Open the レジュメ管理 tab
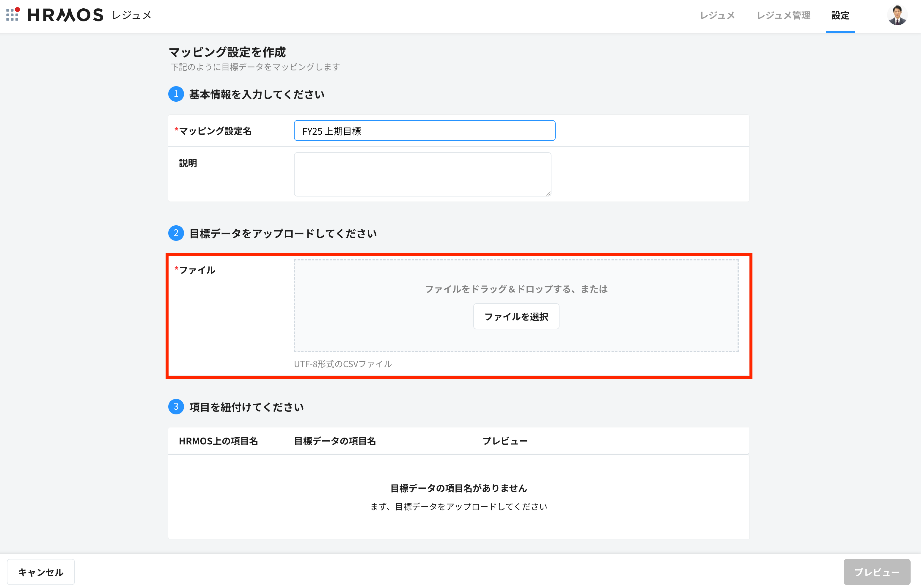This screenshot has height=588, width=921. (783, 15)
